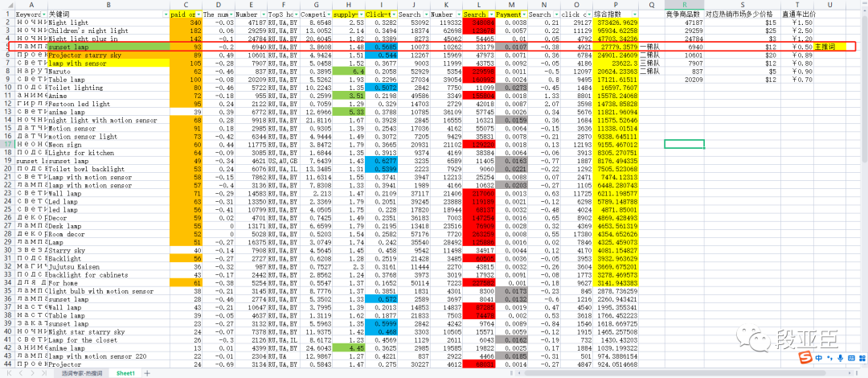Toggle the IME punctuation mode icon

tap(829, 359)
